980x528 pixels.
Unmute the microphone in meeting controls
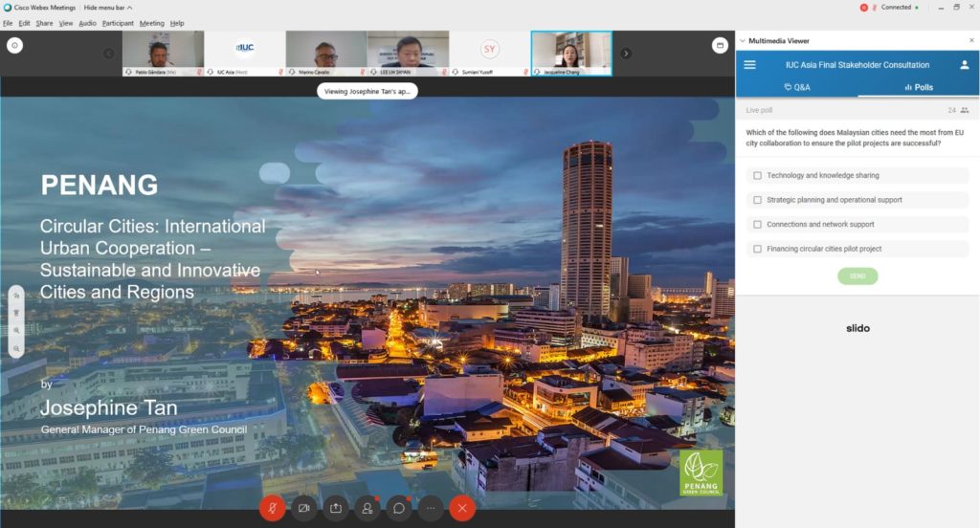point(273,508)
